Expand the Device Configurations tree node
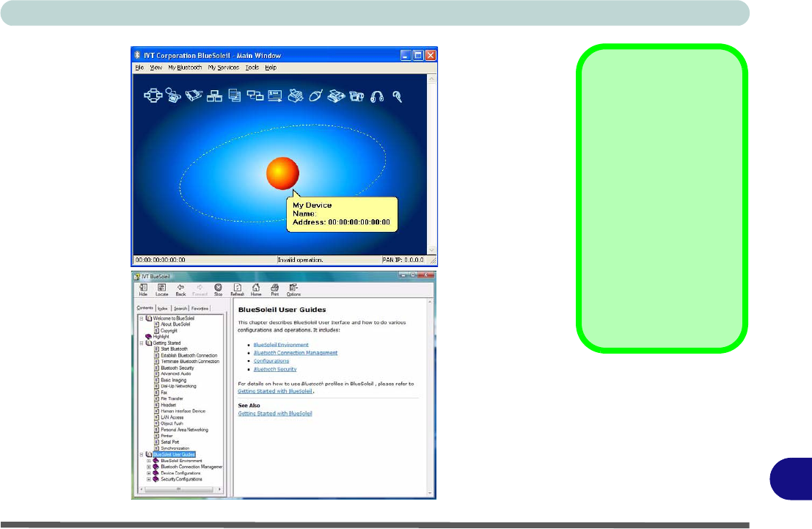The image size is (812, 529). pyautogui.click(x=149, y=473)
